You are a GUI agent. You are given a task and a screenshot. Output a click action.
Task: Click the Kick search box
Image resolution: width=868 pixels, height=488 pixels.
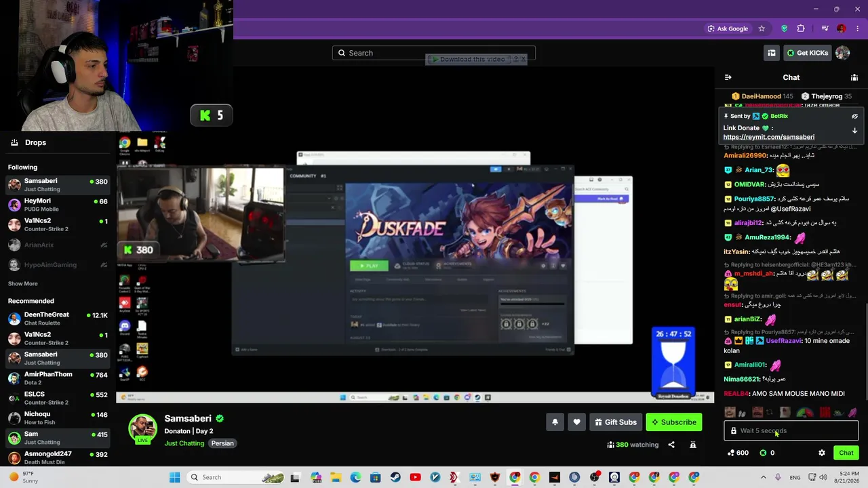434,53
